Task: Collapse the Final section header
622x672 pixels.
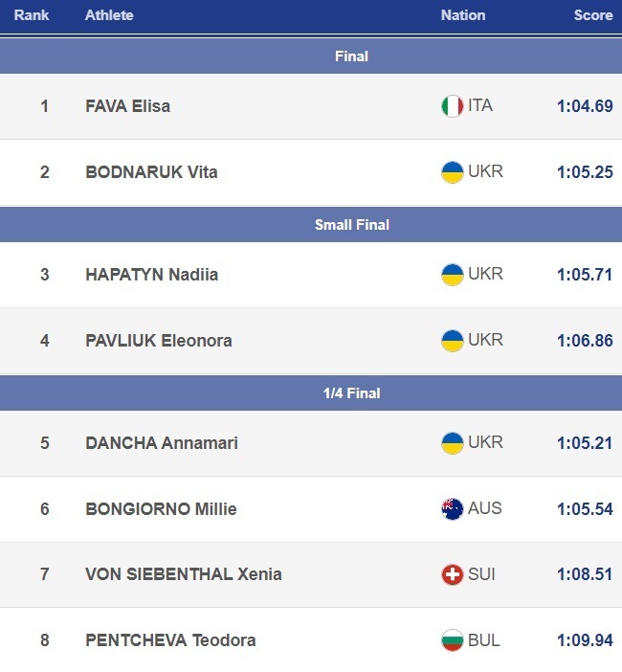Action: click(x=351, y=56)
